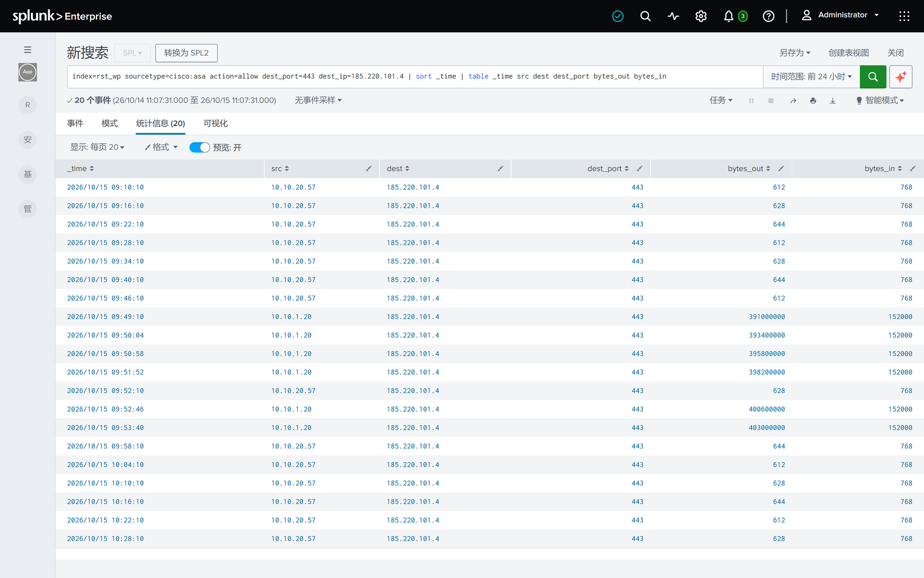Toggle the 预览 preview switch
This screenshot has width=924, height=578.
point(199,147)
